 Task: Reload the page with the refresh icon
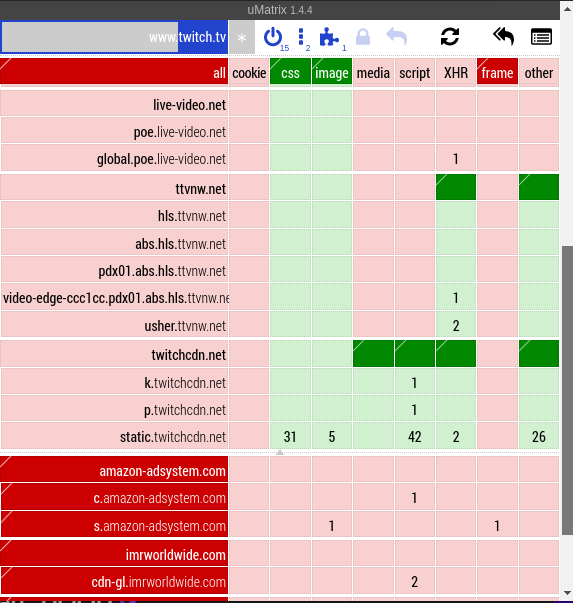[x=450, y=37]
